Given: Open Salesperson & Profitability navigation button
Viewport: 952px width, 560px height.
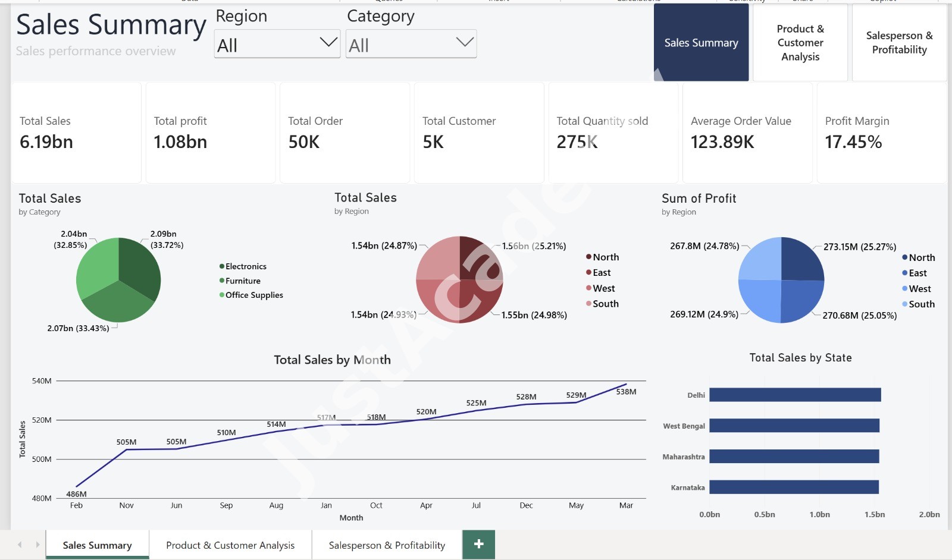Looking at the screenshot, I should (x=899, y=43).
